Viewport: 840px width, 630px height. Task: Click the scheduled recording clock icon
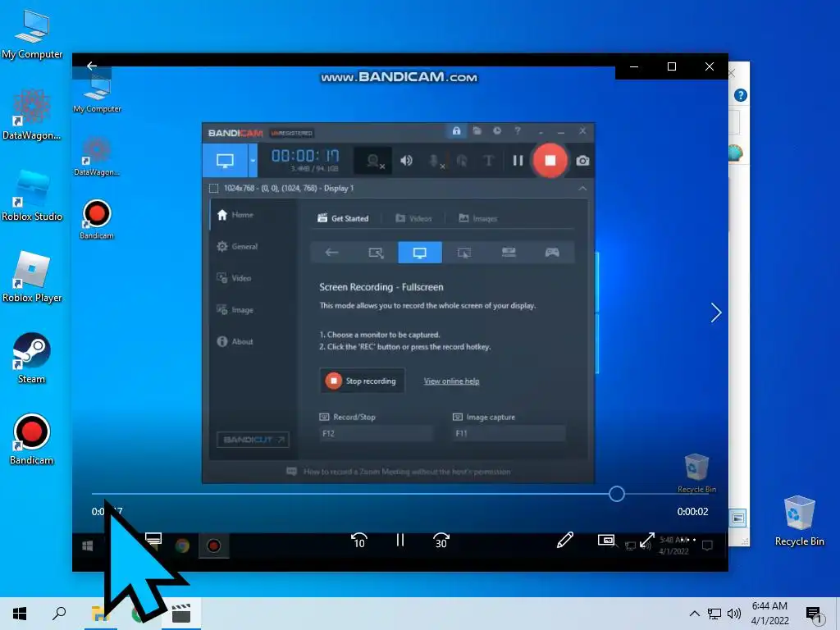[x=497, y=130]
